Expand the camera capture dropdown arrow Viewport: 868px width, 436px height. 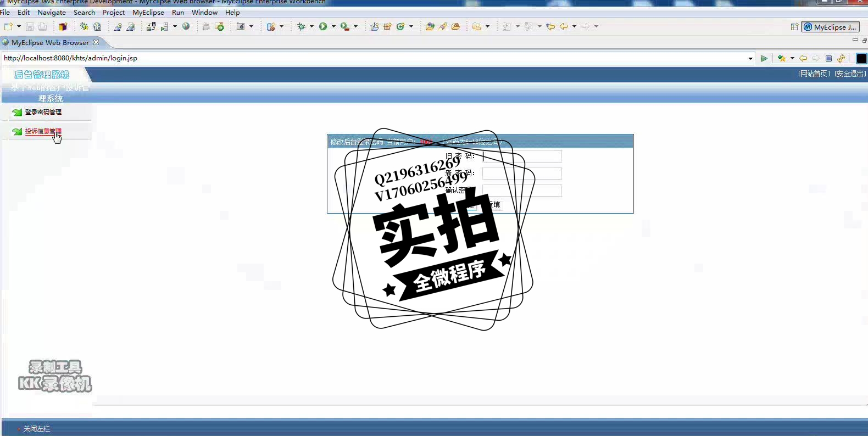[x=251, y=26]
